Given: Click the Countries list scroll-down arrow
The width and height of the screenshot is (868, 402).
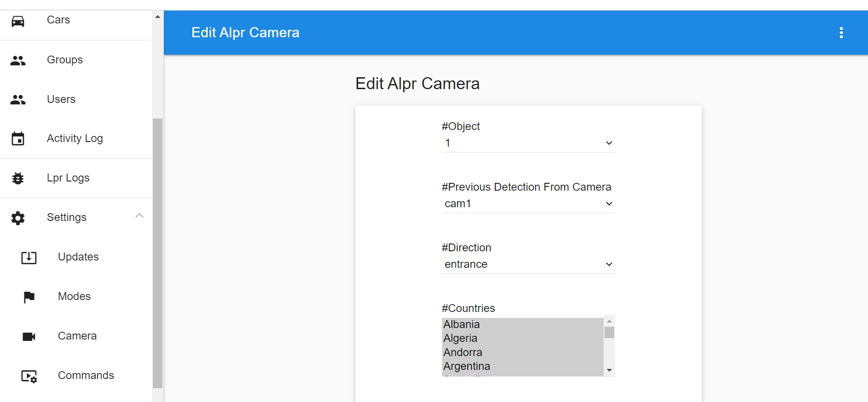Looking at the screenshot, I should pos(610,370).
